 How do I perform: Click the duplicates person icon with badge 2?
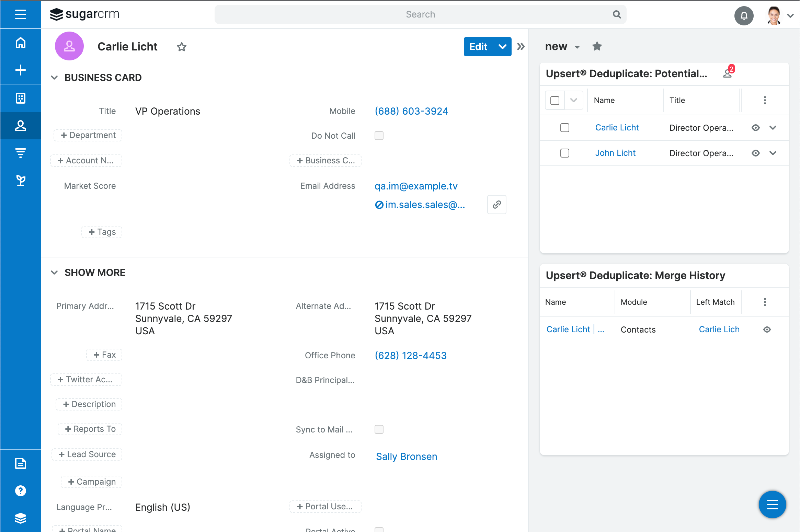728,74
